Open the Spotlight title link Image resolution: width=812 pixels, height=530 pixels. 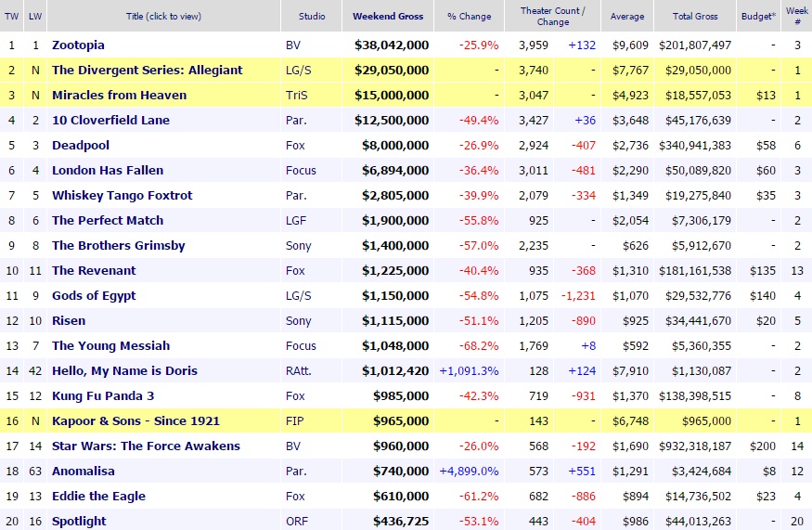pos(79,522)
